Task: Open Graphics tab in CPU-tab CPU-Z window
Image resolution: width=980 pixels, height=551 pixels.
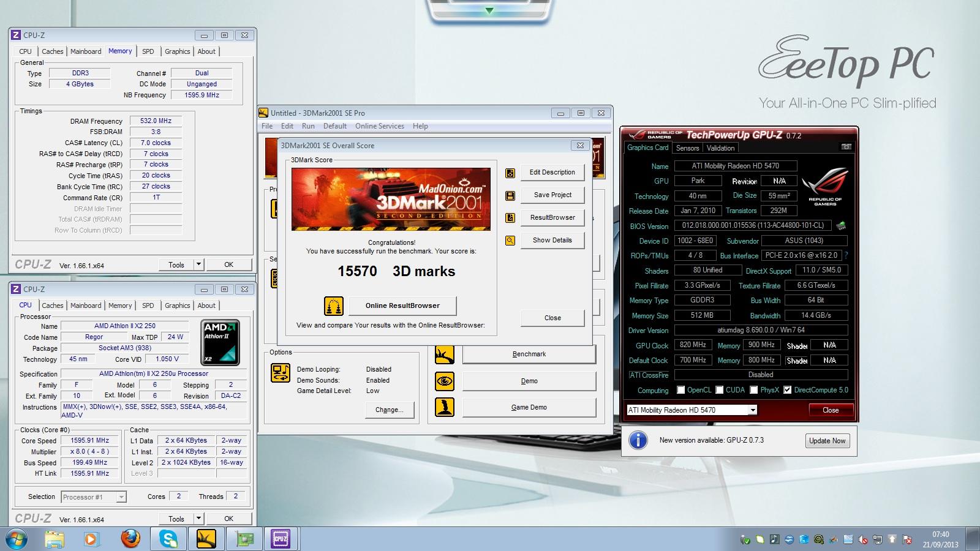Action: pyautogui.click(x=178, y=305)
